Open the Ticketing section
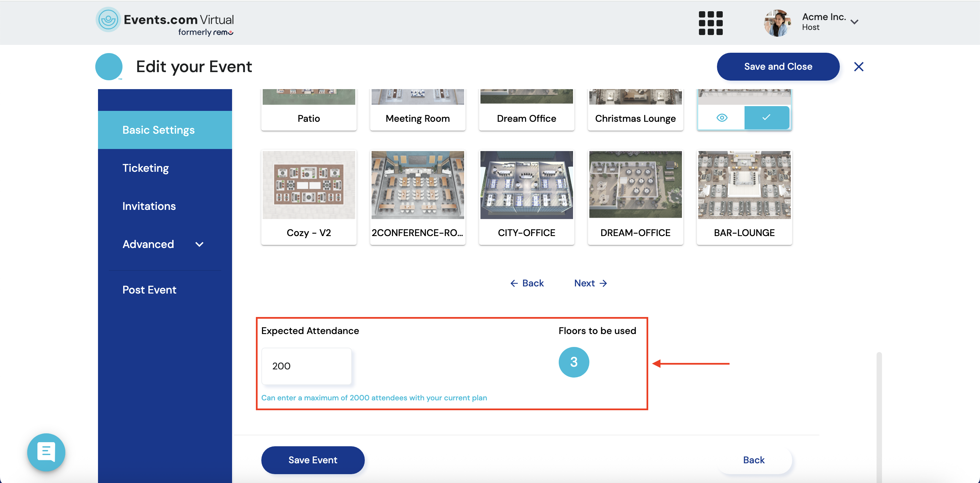 [145, 168]
